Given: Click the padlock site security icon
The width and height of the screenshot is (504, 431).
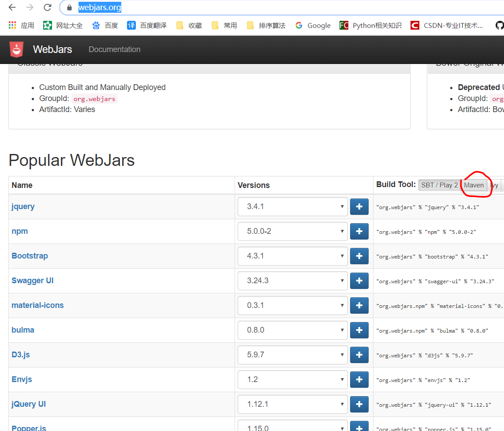Looking at the screenshot, I should [x=69, y=7].
